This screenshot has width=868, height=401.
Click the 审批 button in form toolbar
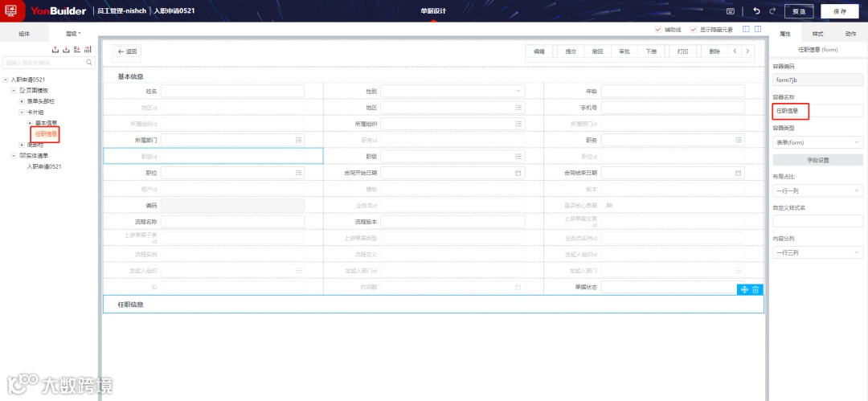pos(624,51)
